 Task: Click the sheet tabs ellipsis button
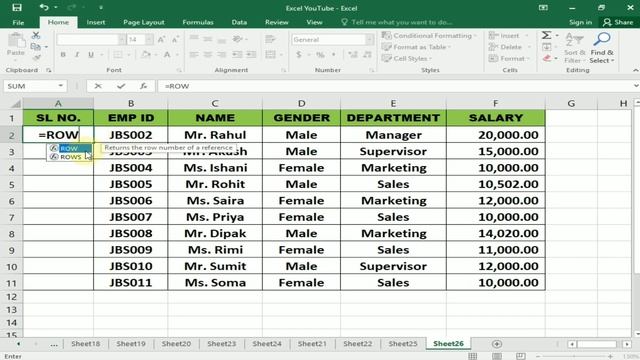[x=54, y=344]
